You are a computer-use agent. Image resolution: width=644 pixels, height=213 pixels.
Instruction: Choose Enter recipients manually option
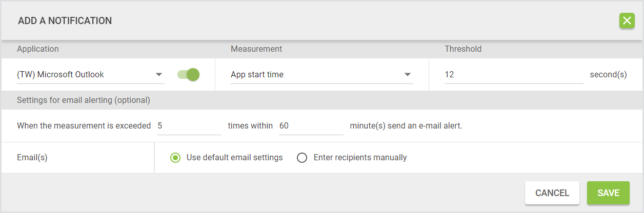(x=303, y=158)
